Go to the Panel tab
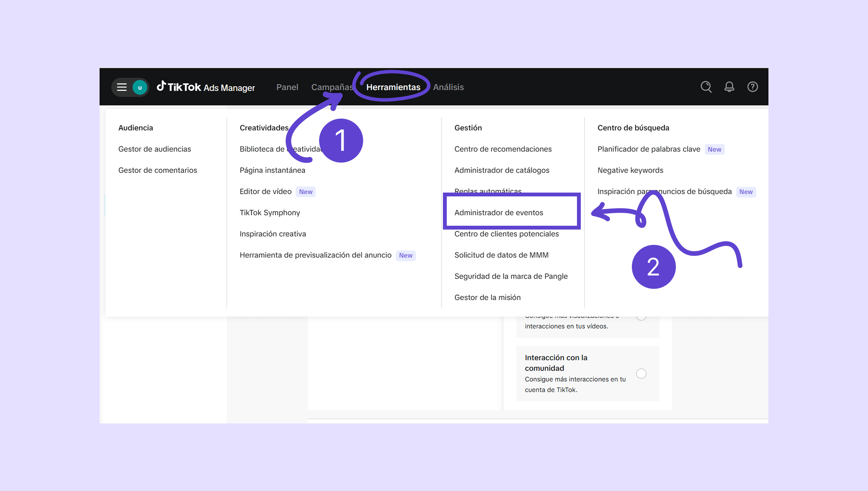Viewport: 868px width, 491px height. pos(287,87)
